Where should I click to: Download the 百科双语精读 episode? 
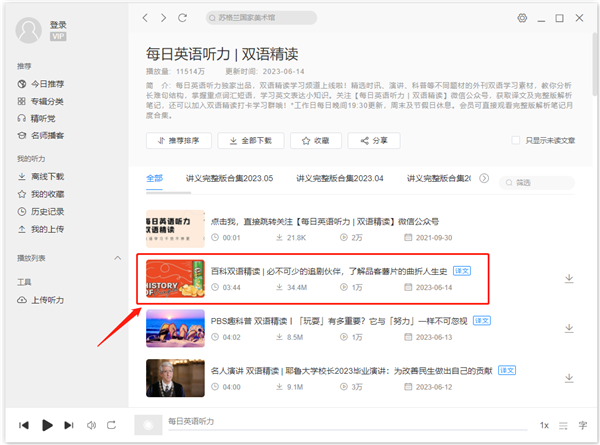569,278
